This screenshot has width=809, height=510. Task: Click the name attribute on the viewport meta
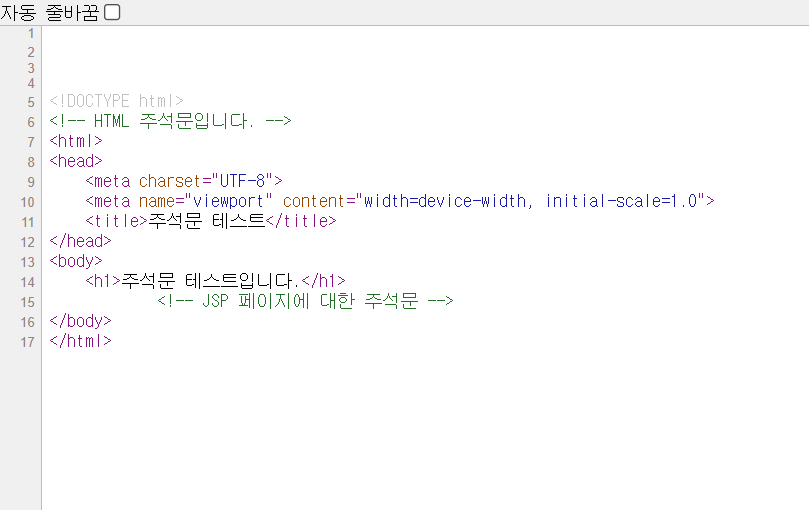click(x=157, y=201)
